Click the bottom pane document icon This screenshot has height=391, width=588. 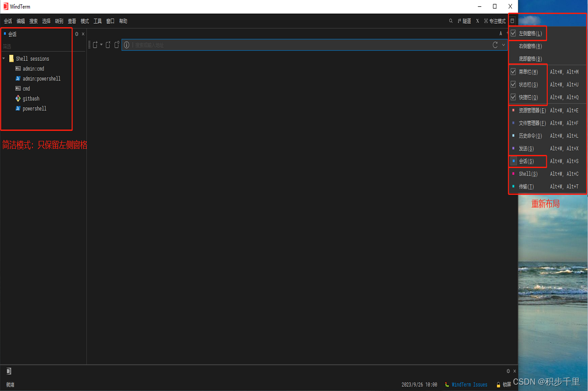pos(8,371)
